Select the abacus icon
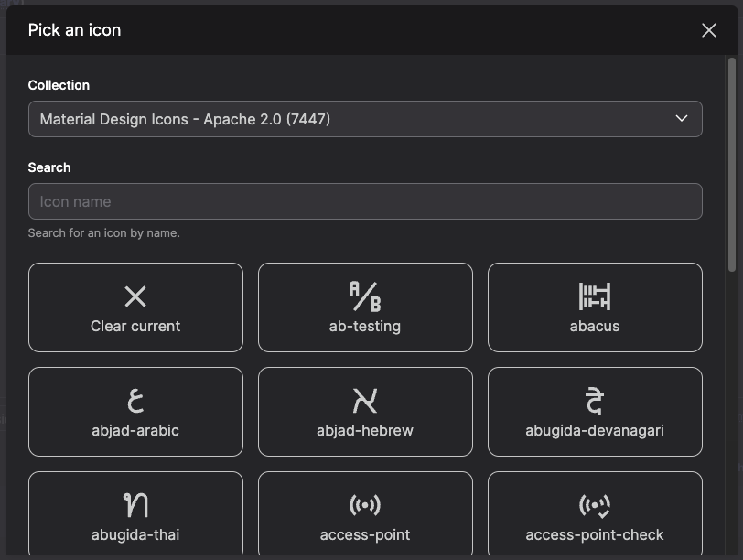Screen dimensions: 743x560 [594, 307]
